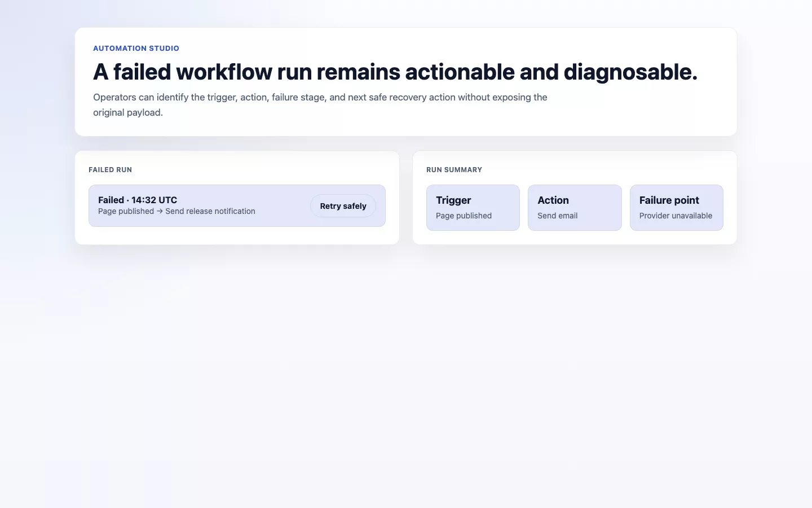Click the failed workflow run headline
This screenshot has width=812, height=508.
coord(395,72)
